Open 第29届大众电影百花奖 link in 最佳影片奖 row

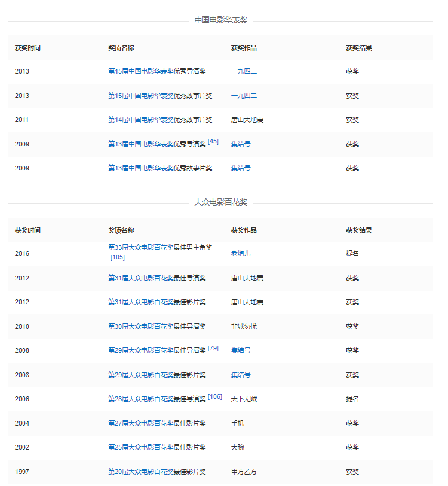140,375
